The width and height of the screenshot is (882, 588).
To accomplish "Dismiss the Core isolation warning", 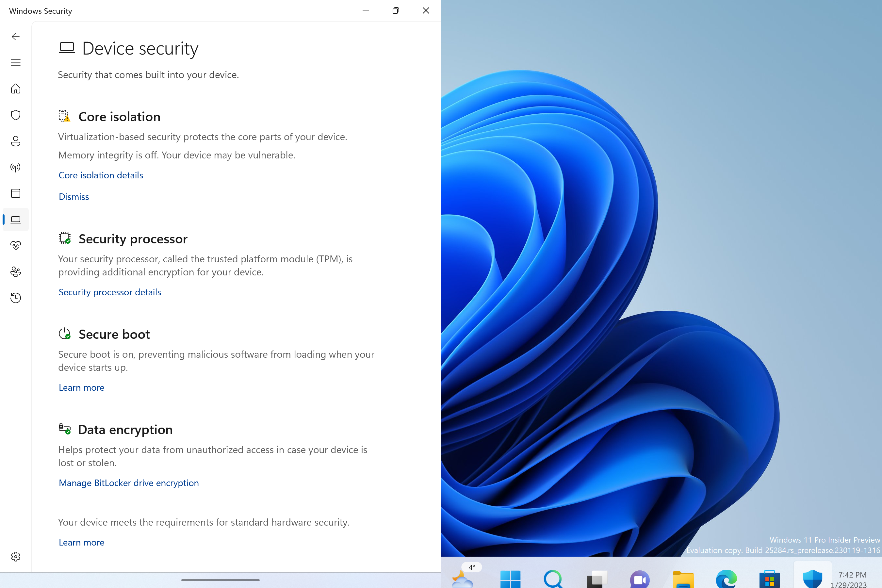I will tap(74, 197).
